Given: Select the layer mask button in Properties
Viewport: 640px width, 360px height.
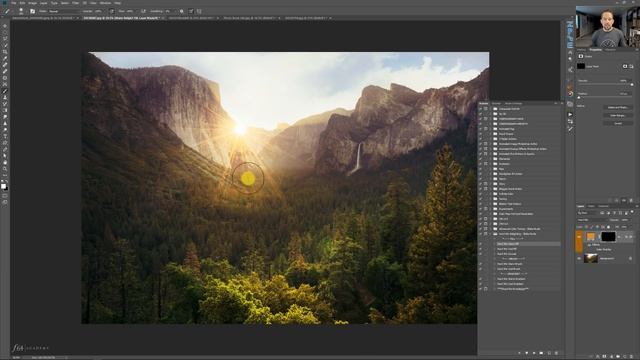Looking at the screenshot, I should click(x=625, y=66).
